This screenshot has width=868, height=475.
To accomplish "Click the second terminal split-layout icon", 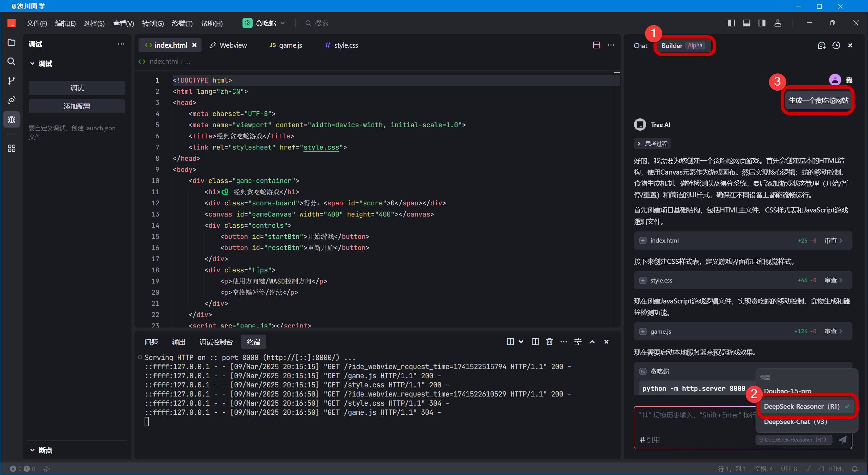I will (x=535, y=342).
